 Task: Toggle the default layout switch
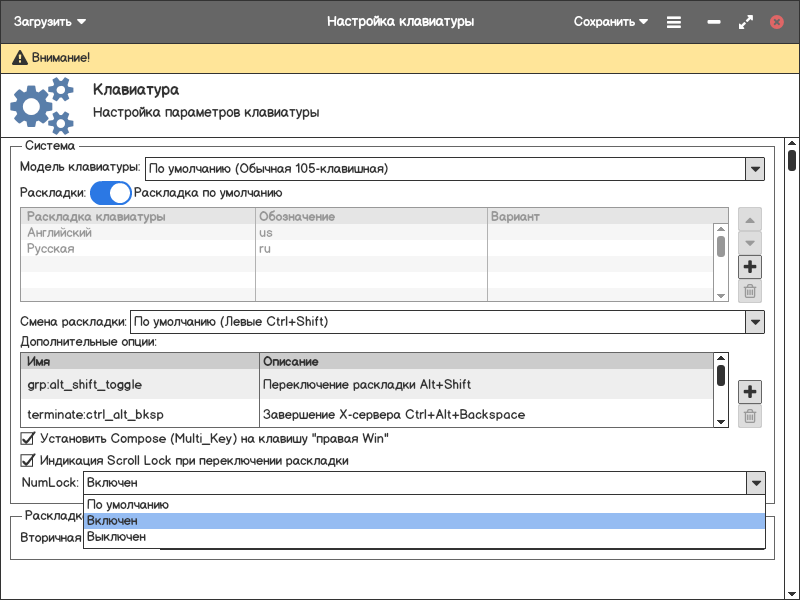[110, 193]
